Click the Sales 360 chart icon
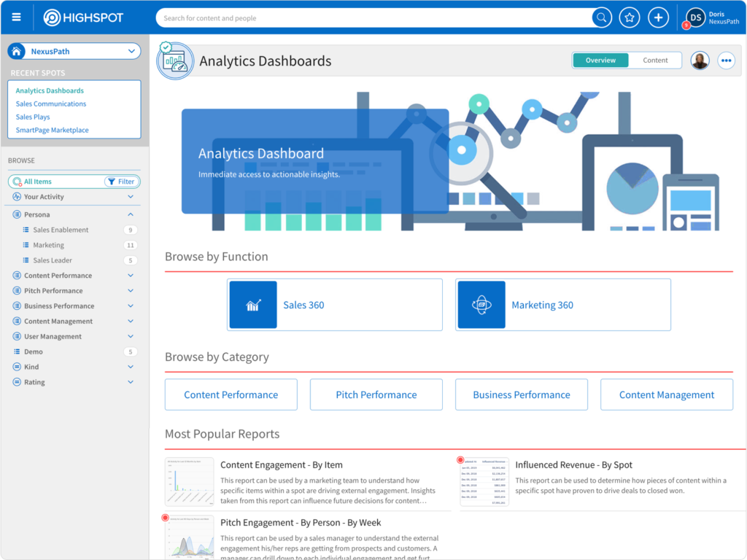 (x=253, y=305)
